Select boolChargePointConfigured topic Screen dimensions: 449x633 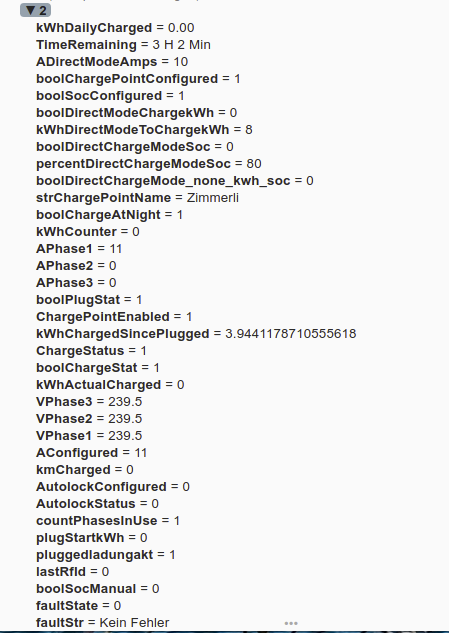[x=138, y=79]
